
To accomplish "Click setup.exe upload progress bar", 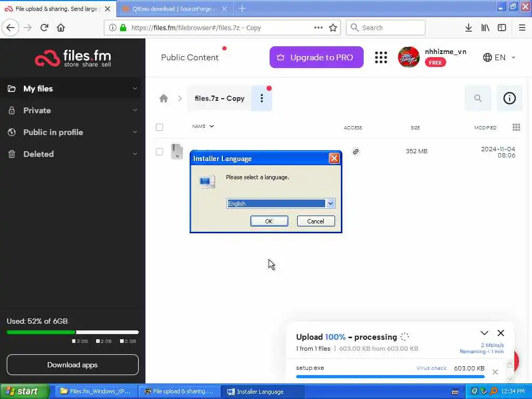I will pyautogui.click(x=390, y=376).
